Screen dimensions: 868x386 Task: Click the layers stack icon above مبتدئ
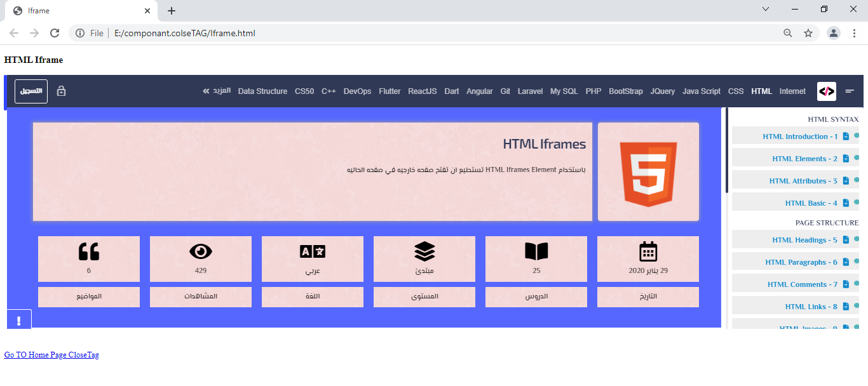click(x=424, y=251)
